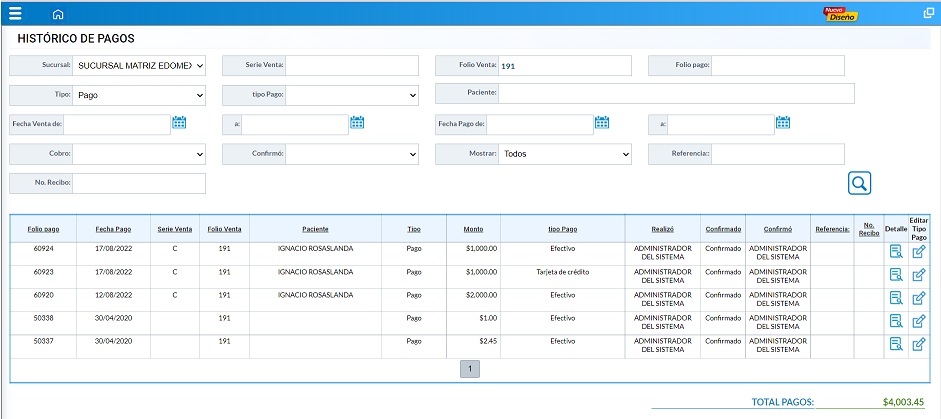Image resolution: width=941 pixels, height=419 pixels.
Task: Expand the Confirmó filter dropdown
Action: (x=352, y=154)
